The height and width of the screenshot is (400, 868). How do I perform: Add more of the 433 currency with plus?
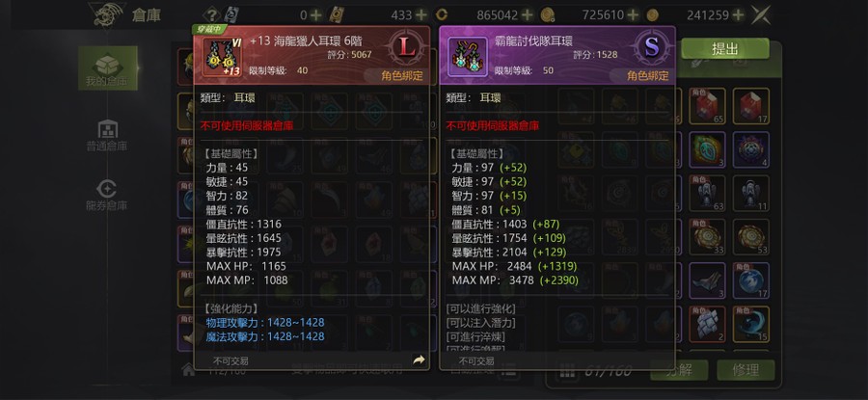tap(421, 14)
